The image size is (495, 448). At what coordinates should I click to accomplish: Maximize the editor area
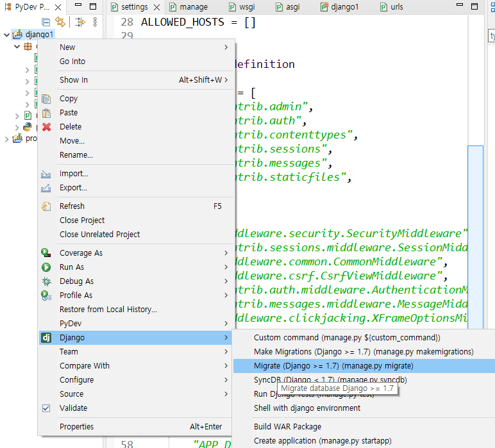[474, 6]
